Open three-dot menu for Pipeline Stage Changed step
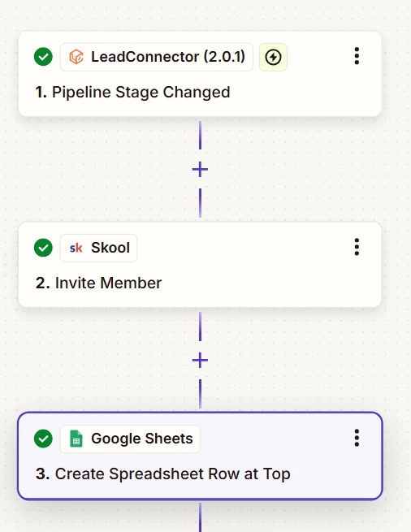 click(357, 56)
